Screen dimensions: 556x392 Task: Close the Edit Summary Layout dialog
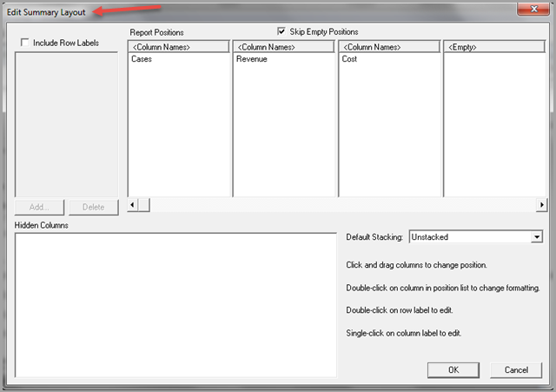click(x=528, y=10)
